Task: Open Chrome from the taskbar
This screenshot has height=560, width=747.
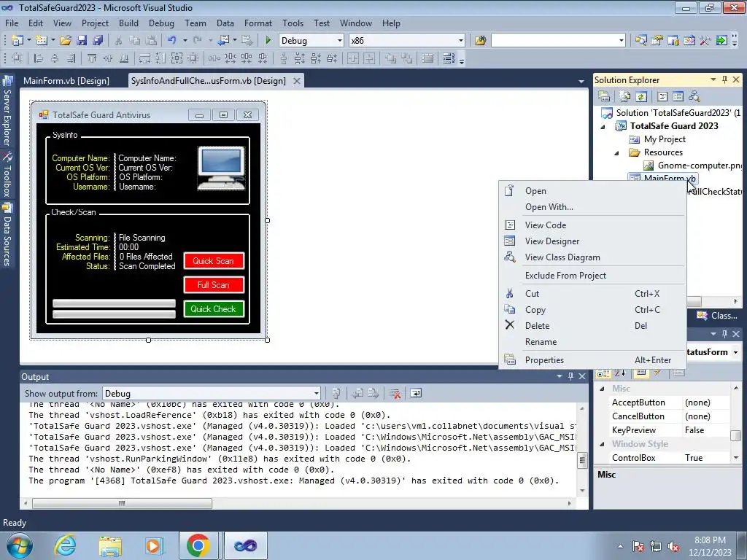Action: click(x=198, y=545)
